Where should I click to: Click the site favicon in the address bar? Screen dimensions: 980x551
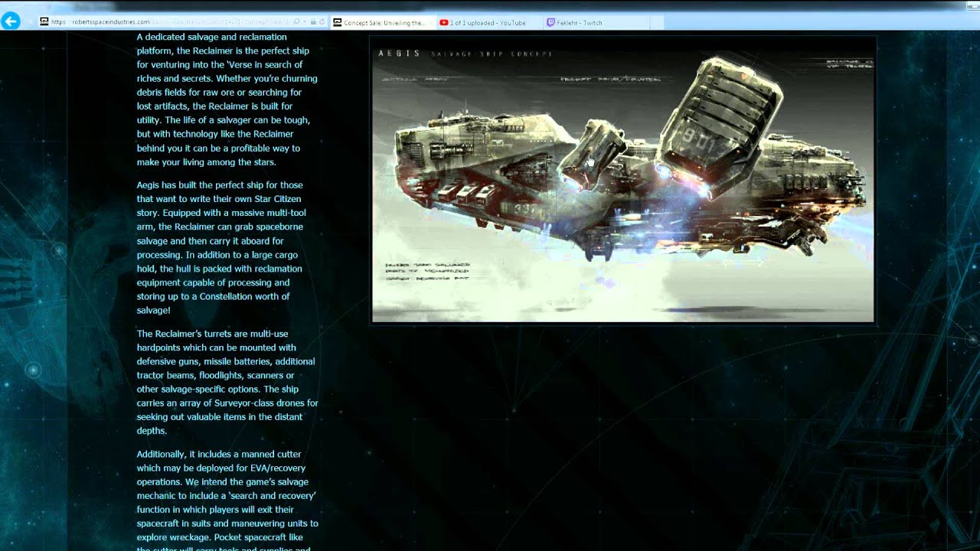44,22
